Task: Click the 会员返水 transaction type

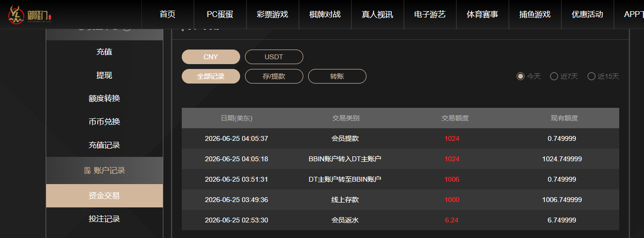Action: (x=345, y=220)
